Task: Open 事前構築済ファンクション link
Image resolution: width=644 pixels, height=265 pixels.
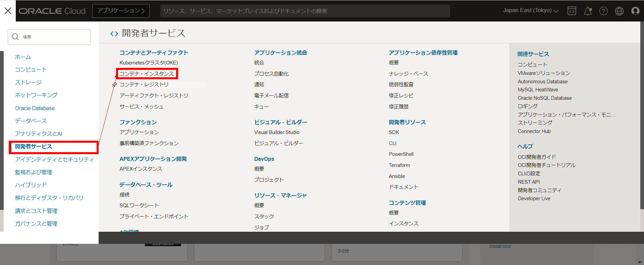Action: pos(149,143)
